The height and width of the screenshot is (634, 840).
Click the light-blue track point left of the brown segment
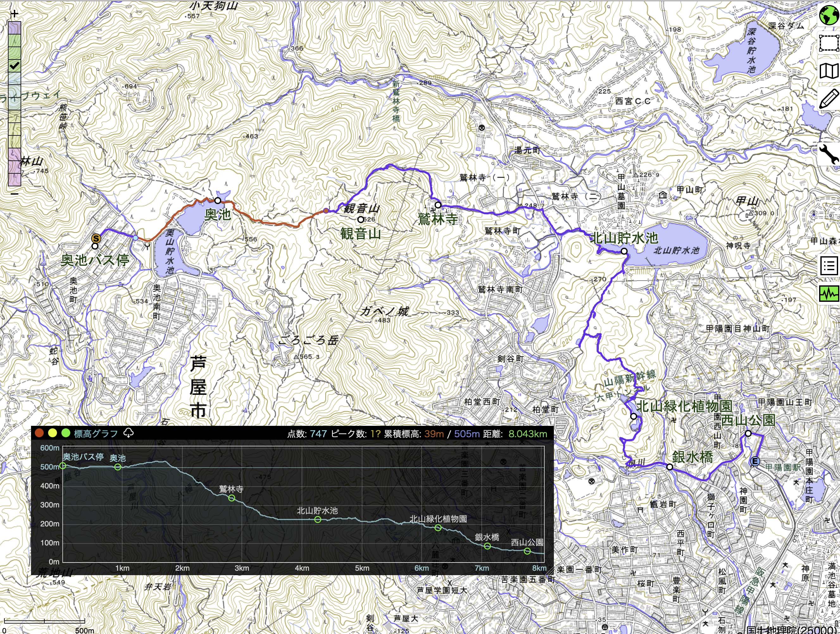(135, 238)
